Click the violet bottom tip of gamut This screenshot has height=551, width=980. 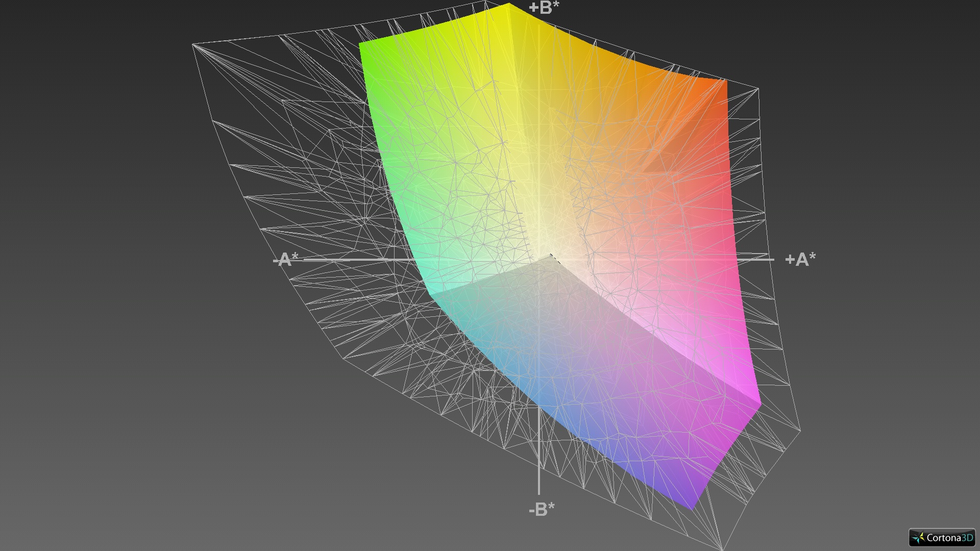(x=692, y=504)
